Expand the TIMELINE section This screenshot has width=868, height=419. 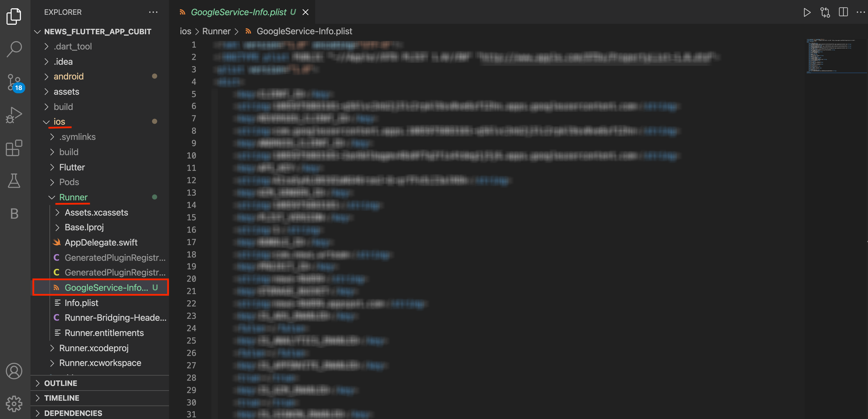pos(62,398)
